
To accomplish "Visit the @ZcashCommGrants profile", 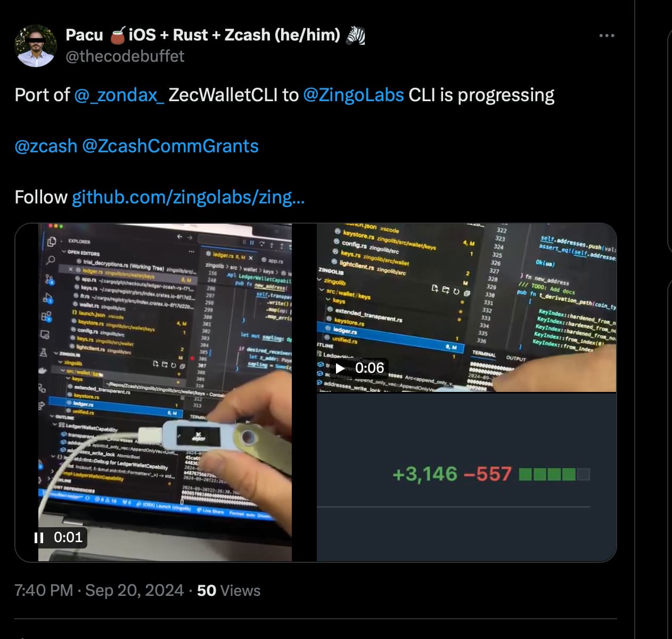I will click(x=170, y=146).
